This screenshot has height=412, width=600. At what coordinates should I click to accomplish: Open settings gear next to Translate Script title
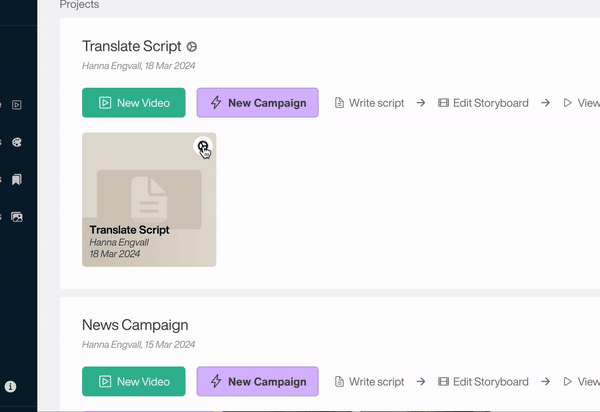[x=192, y=47]
